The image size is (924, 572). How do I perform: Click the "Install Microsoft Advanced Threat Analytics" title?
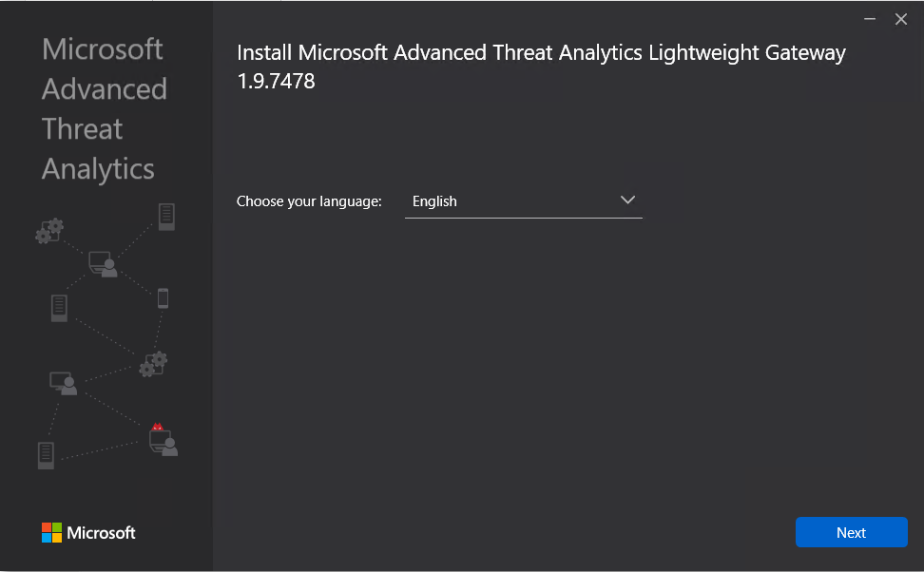(540, 52)
